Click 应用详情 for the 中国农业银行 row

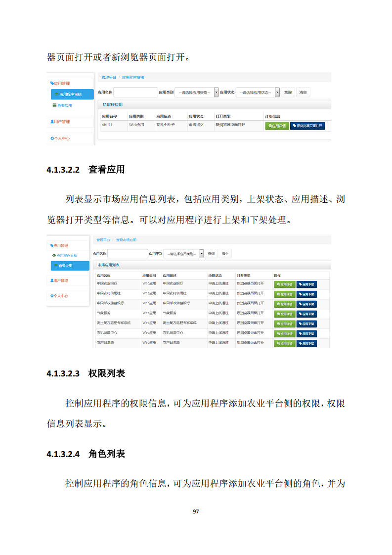[285, 284]
